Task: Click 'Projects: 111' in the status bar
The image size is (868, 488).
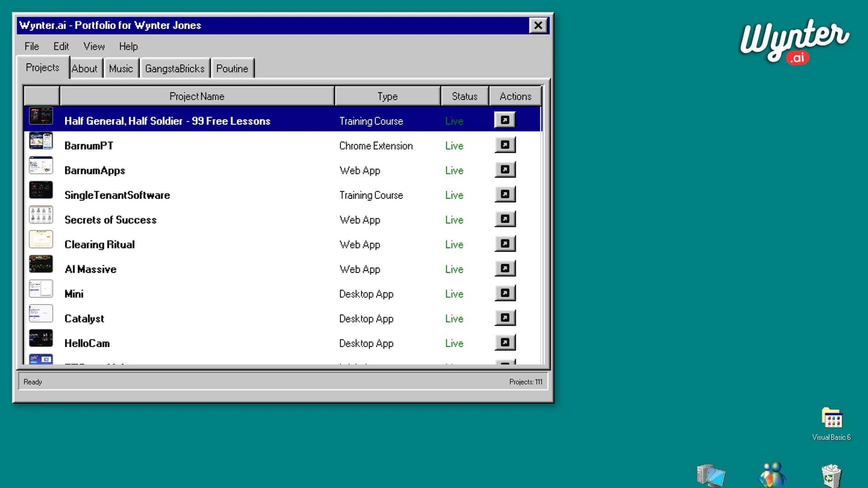Action: point(525,382)
